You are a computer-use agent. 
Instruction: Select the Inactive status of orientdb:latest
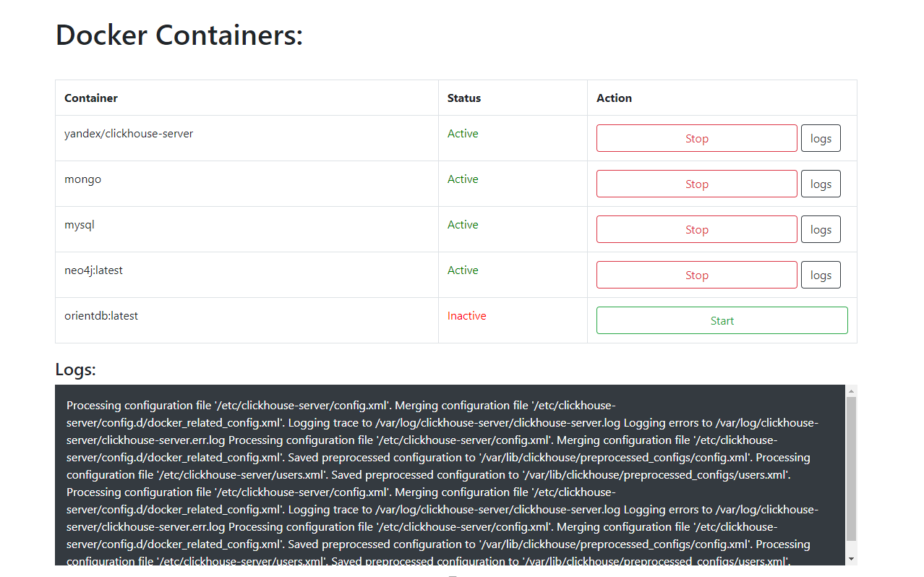coord(466,315)
